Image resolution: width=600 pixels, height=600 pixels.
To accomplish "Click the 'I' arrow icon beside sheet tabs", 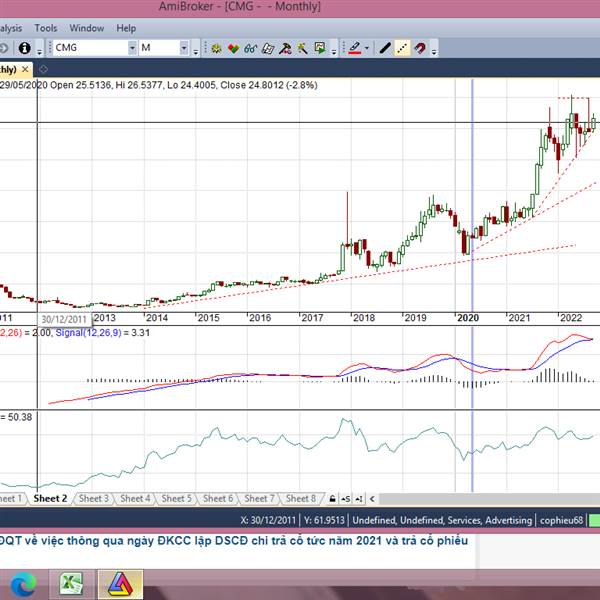I will coord(359,499).
